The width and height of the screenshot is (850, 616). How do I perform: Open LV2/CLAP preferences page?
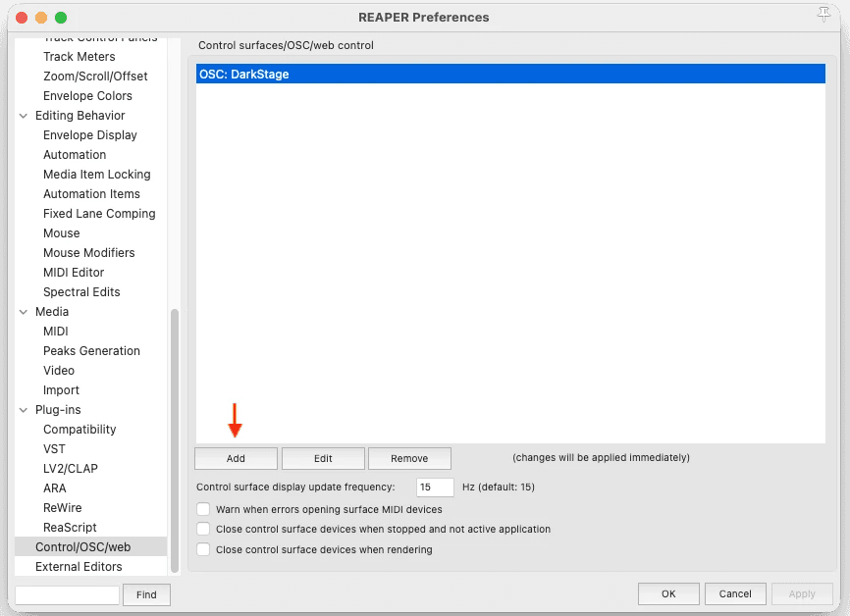coord(71,469)
